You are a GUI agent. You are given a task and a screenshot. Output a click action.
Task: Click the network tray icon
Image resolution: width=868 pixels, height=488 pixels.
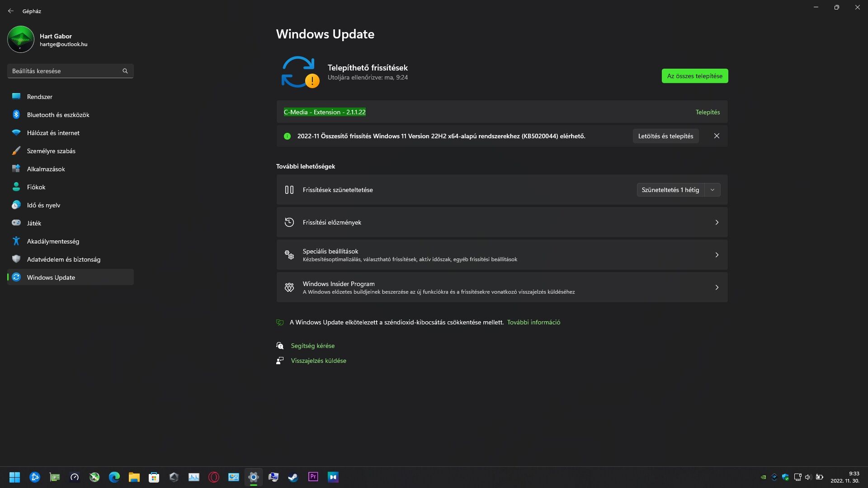tap(797, 477)
